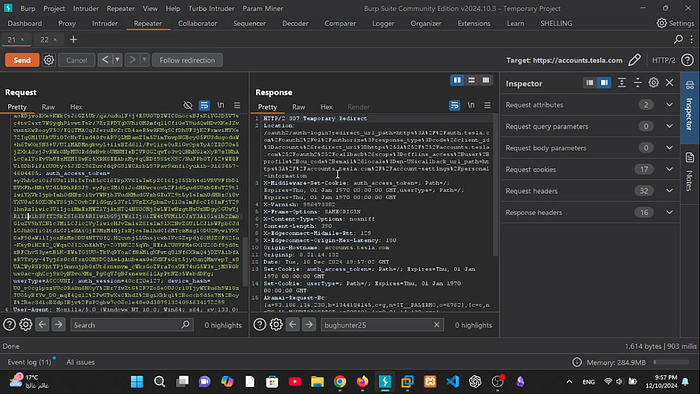Click Follow redirection button
Image resolution: width=700 pixels, height=394 pixels.
[187, 60]
